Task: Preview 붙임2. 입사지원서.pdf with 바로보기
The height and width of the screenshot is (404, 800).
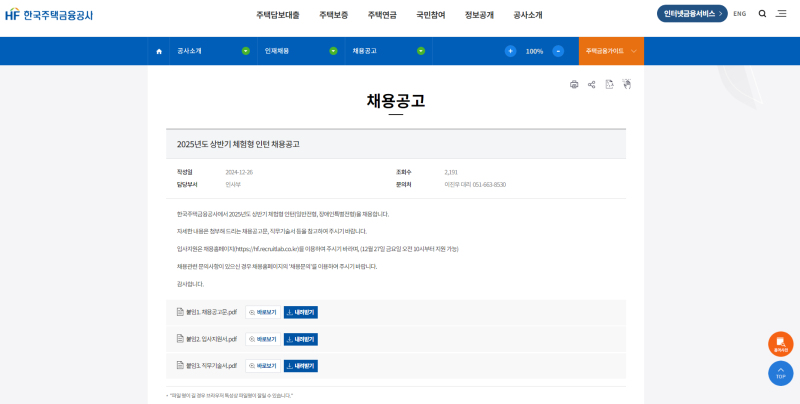Action: 263,339
